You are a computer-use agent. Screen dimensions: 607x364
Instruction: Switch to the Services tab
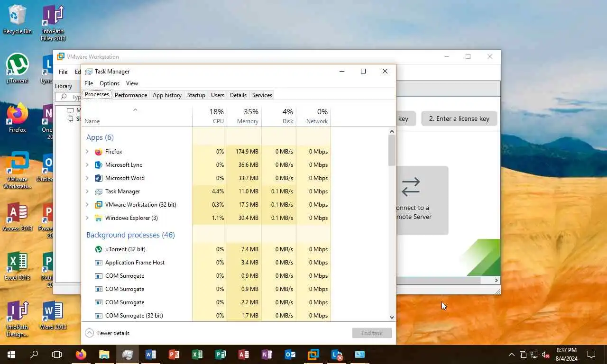pos(262,95)
